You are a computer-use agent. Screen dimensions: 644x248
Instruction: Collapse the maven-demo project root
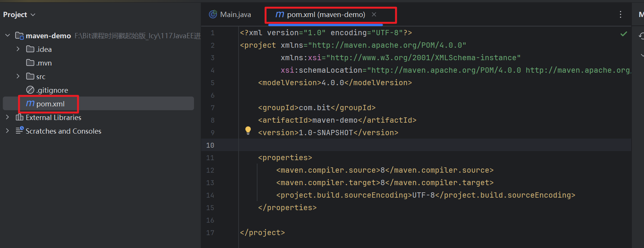8,36
